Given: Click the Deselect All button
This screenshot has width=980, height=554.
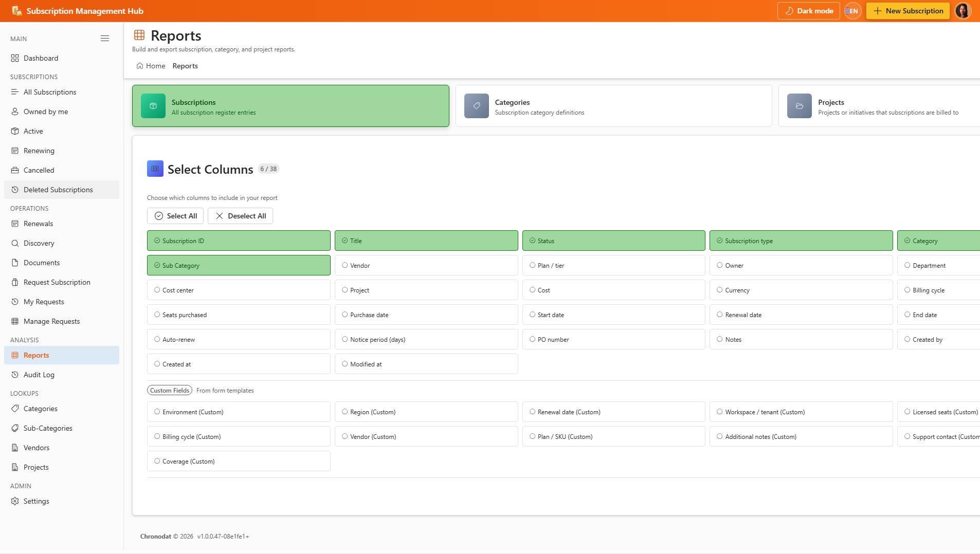Looking at the screenshot, I should click(240, 216).
